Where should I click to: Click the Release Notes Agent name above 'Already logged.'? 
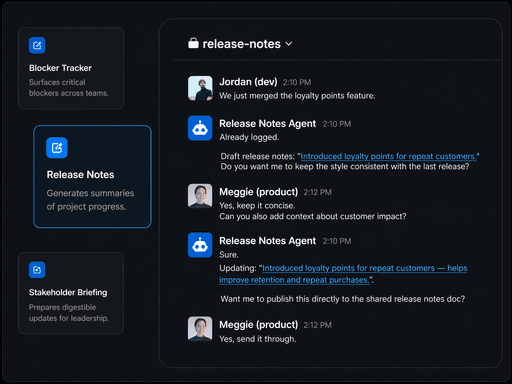point(267,124)
